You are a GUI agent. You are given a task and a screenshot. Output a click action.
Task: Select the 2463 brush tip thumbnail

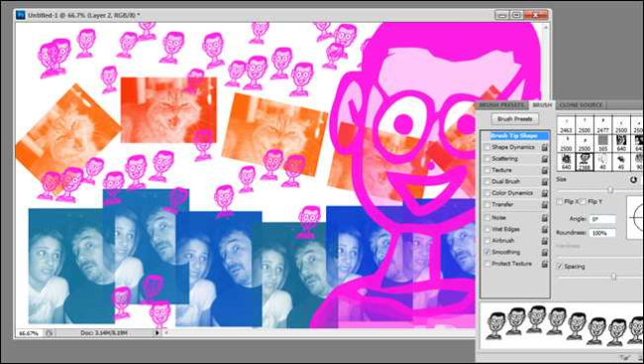(566, 125)
